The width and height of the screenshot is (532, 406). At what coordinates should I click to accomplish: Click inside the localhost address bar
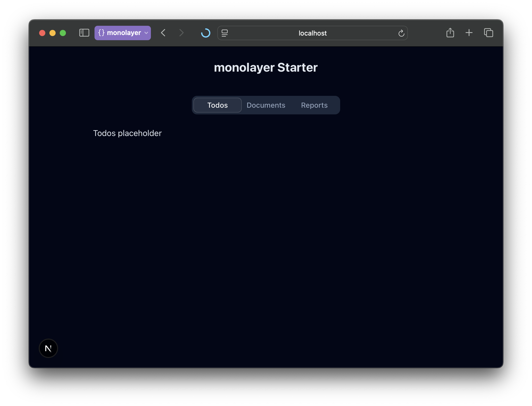point(312,33)
